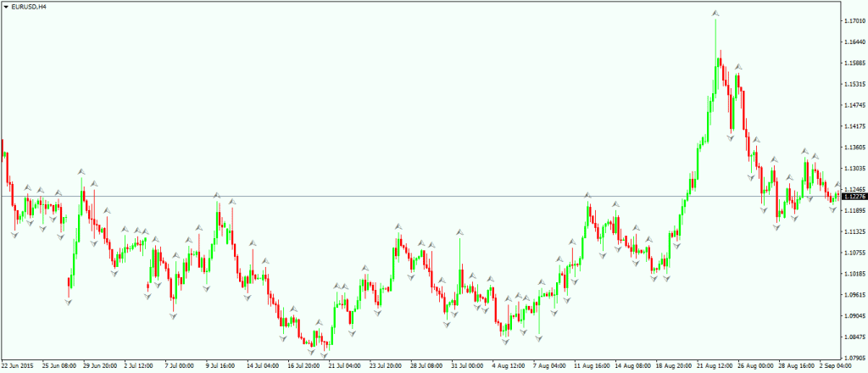Viewport: 868px width, 373px height.
Task: Click the 21 Jul 04:00 time label
Action: coord(346,366)
